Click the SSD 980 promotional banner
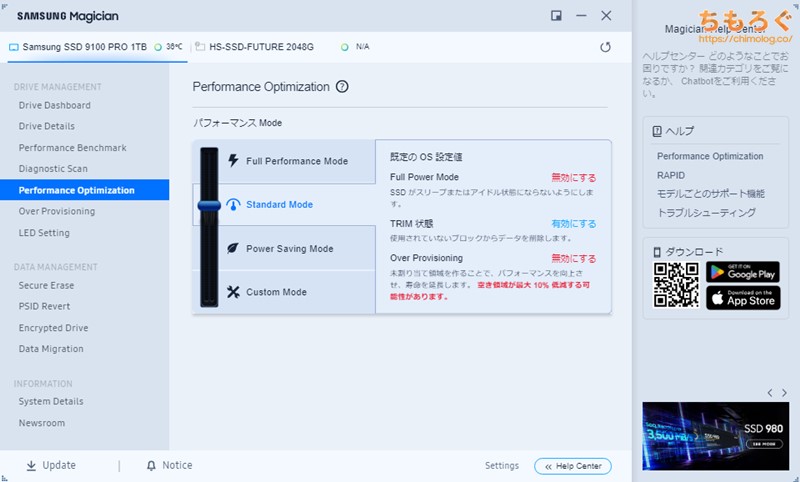The height and width of the screenshot is (482, 800). click(715, 436)
